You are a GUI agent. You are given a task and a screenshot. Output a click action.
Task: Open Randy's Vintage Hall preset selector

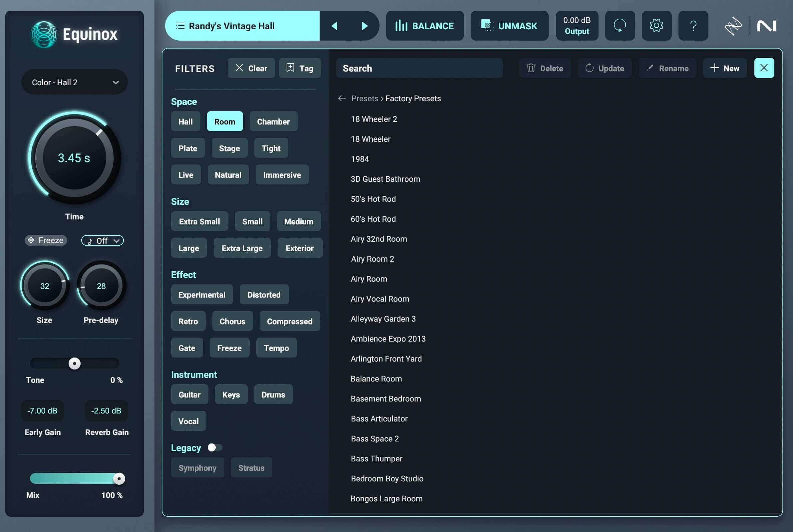click(242, 26)
